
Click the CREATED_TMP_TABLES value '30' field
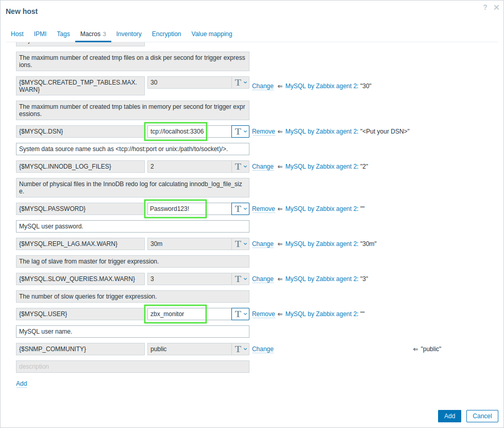pos(189,83)
